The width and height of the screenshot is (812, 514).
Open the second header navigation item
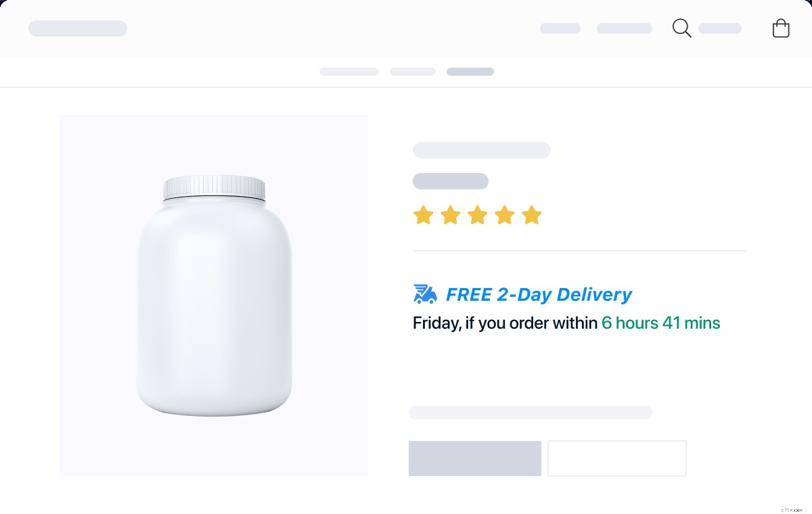[624, 28]
